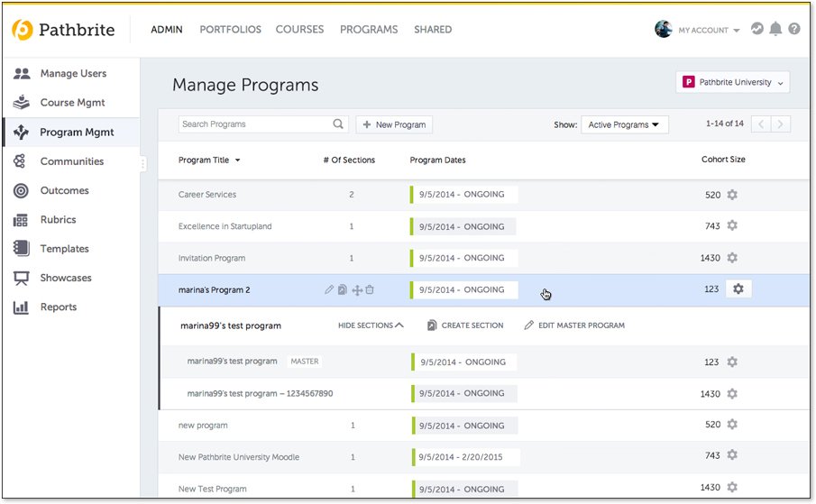Click into the Search Programs field
The image size is (816, 504).
point(252,124)
